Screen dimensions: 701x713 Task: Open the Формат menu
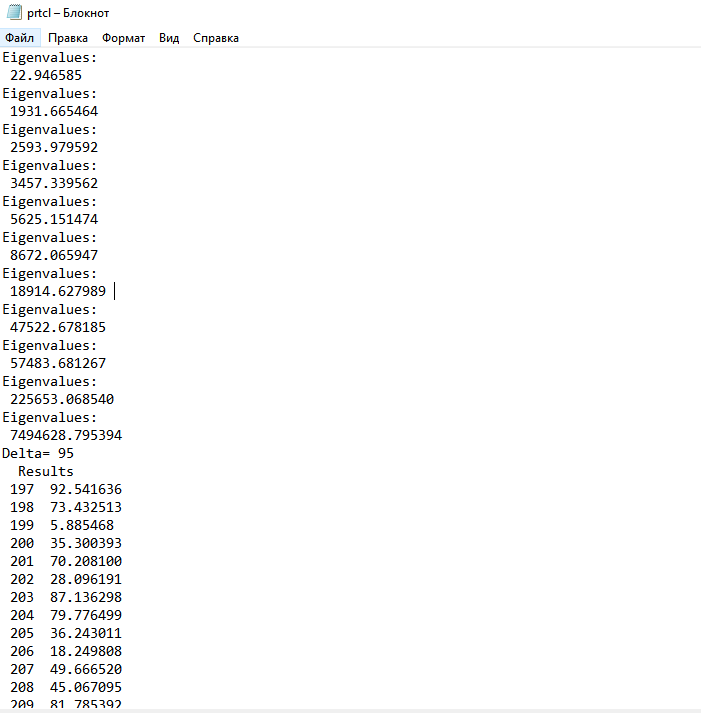pyautogui.click(x=123, y=38)
